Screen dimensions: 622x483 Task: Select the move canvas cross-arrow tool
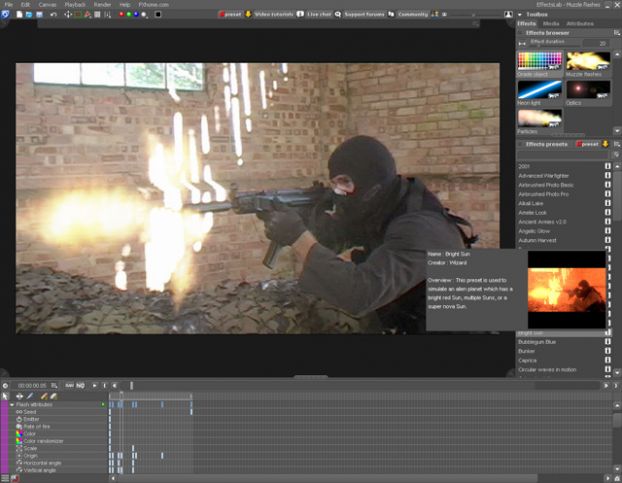[68, 14]
